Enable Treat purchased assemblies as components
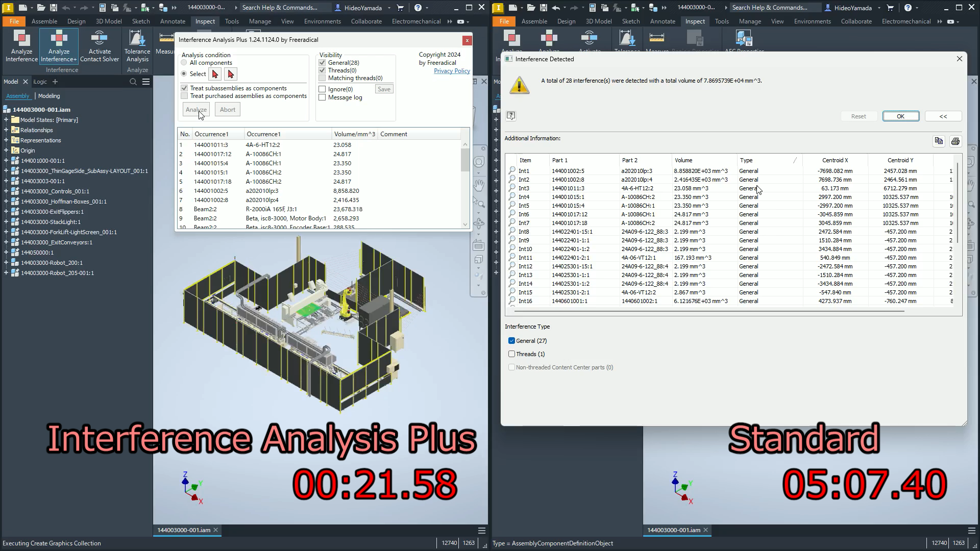 coord(185,96)
